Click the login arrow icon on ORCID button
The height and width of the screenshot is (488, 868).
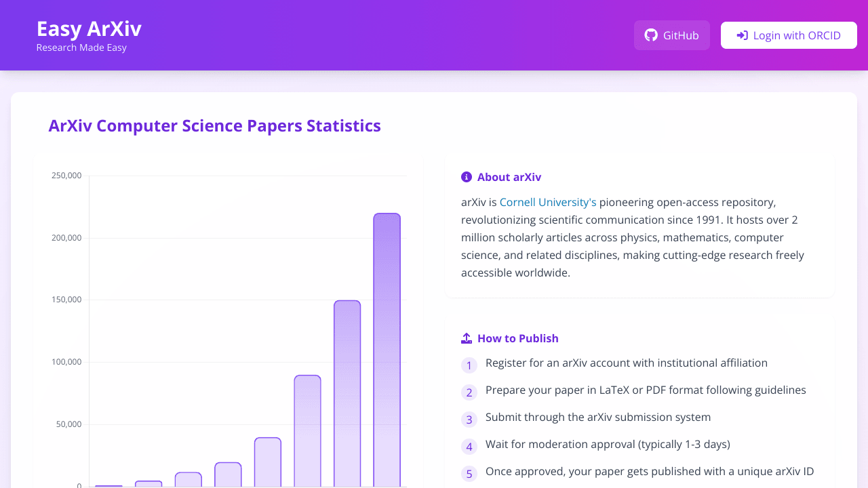[x=742, y=35]
